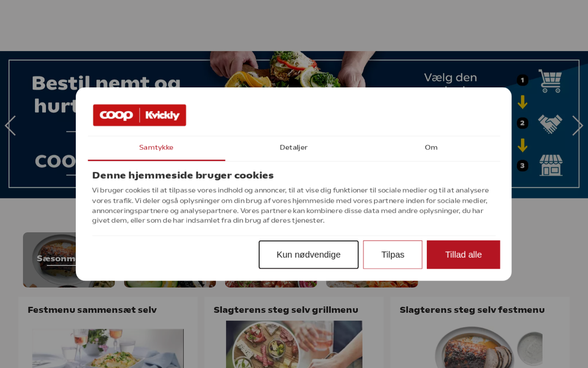Open Festmenu sammensæt selv heading
The width and height of the screenshot is (588, 368).
point(92,310)
